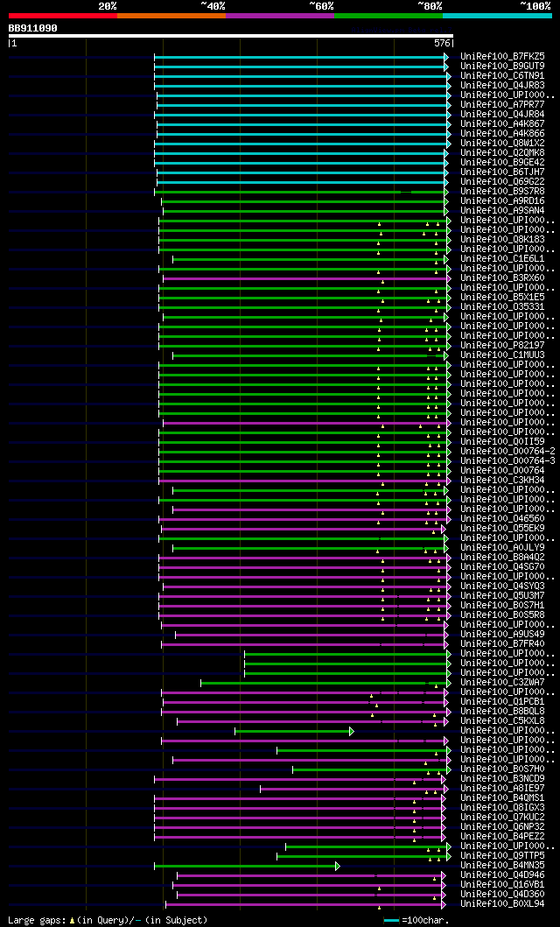Select hit UniRef100_B6TJH7
Image resolution: width=560 pixels, height=927 pixels.
pos(503,172)
